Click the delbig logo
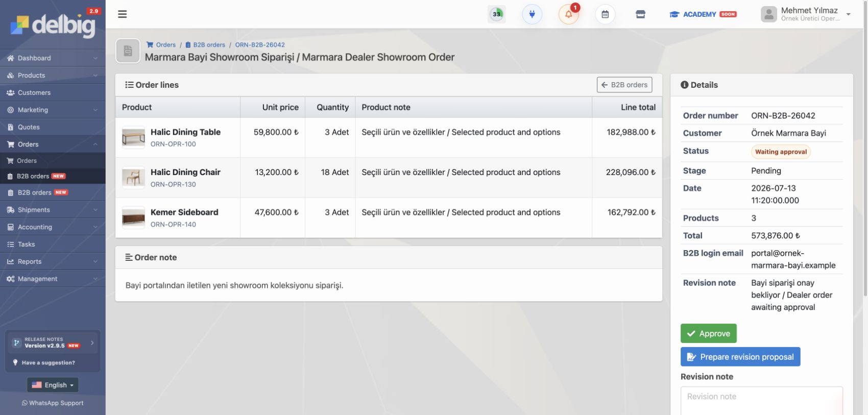The width and height of the screenshot is (868, 415). [53, 24]
